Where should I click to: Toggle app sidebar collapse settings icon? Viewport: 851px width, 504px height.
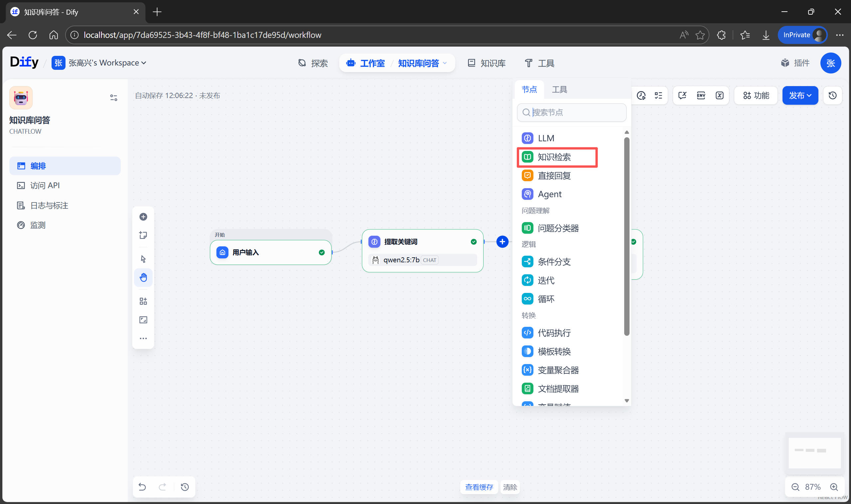click(x=113, y=98)
